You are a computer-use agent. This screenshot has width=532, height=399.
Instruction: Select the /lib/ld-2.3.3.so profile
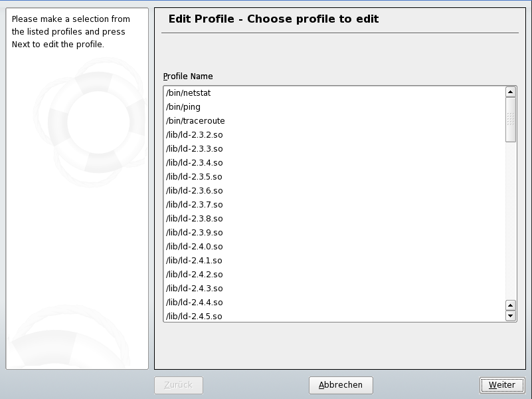(195, 148)
